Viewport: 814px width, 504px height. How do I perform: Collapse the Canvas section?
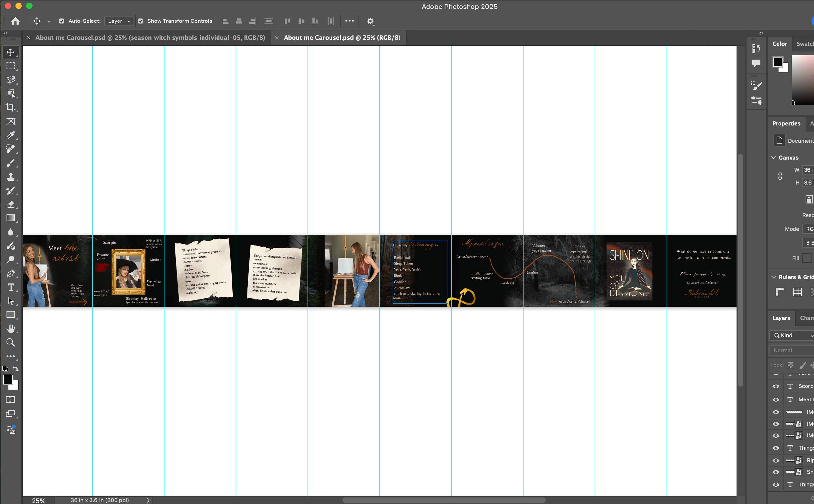coord(774,157)
